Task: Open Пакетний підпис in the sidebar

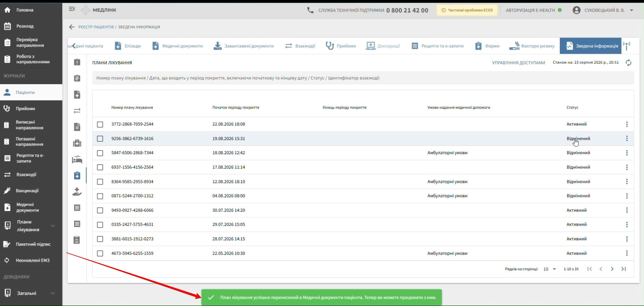Action: coord(31,244)
